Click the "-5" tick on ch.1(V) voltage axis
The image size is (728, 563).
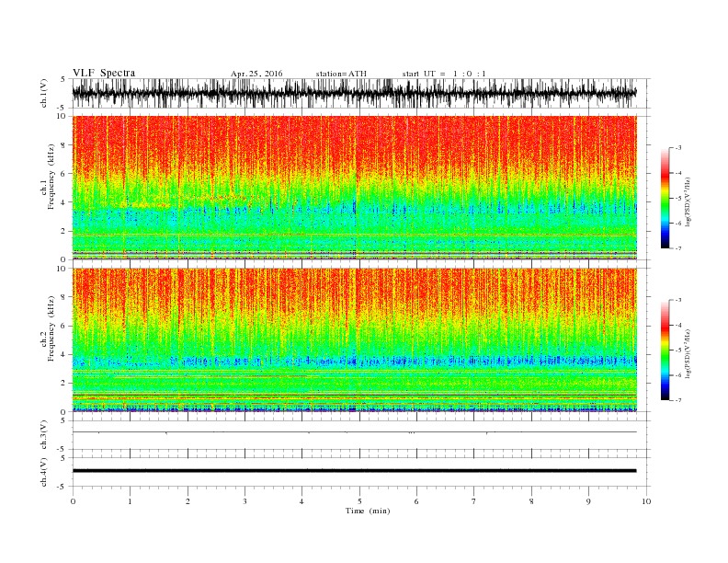point(63,109)
